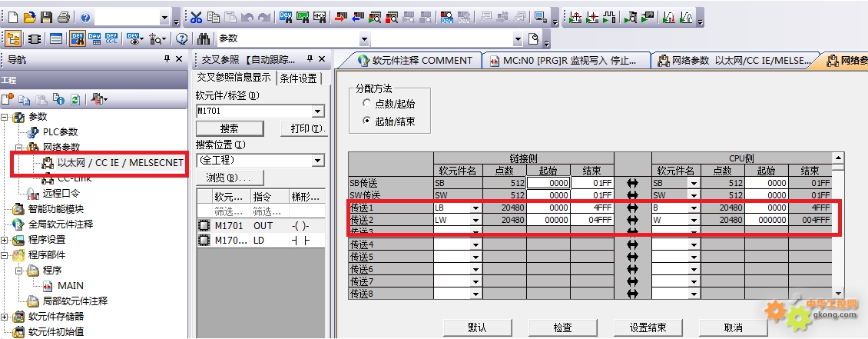This screenshot has height=339, width=868.
Task: Select the M1701 OUT result row
Action: pyautogui.click(x=260, y=225)
